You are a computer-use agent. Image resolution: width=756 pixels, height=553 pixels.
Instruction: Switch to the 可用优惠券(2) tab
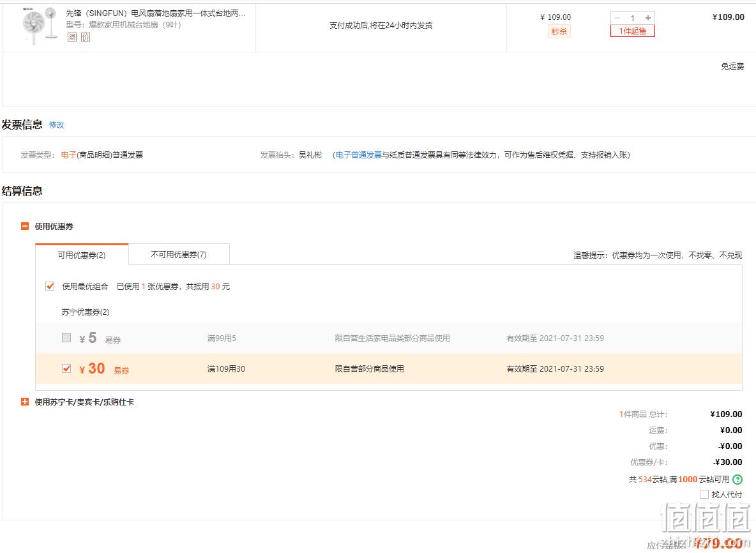point(82,255)
